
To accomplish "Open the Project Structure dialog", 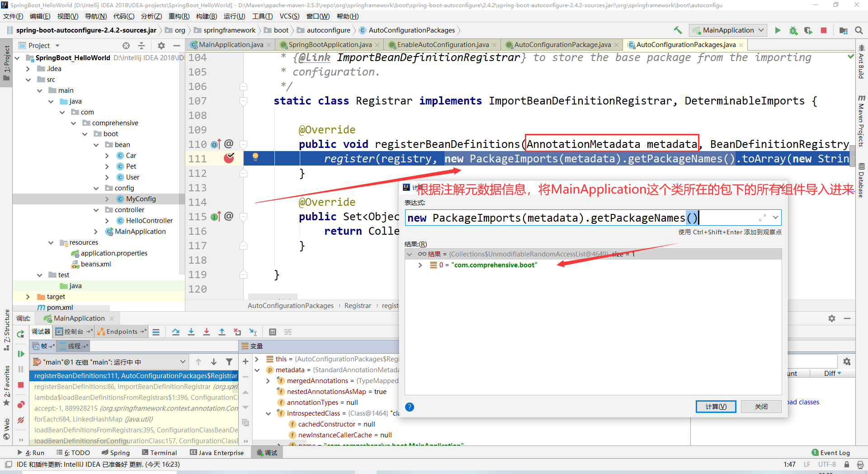I will [x=844, y=30].
